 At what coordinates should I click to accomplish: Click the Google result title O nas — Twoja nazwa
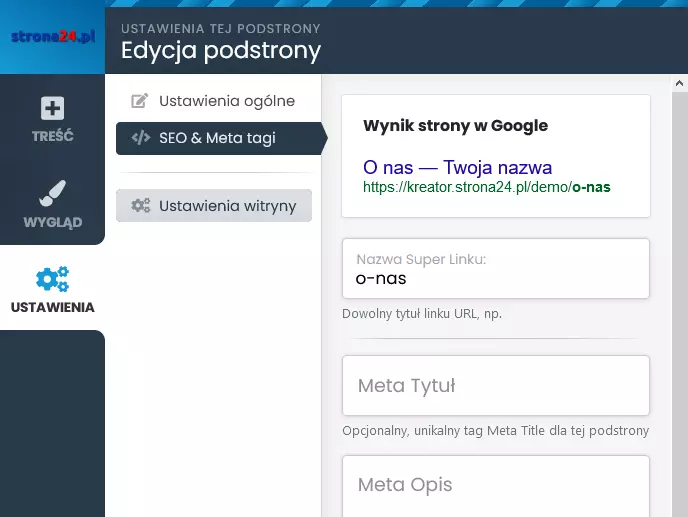457,167
